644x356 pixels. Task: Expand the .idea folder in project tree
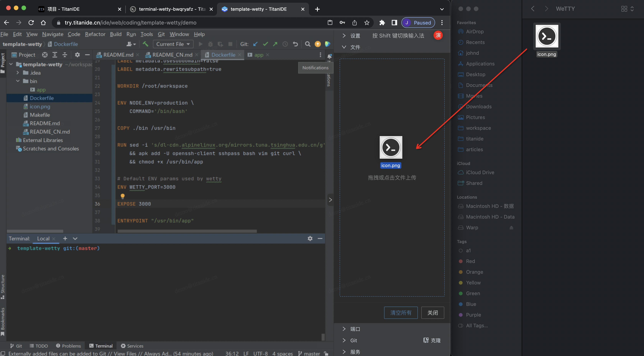(x=18, y=73)
